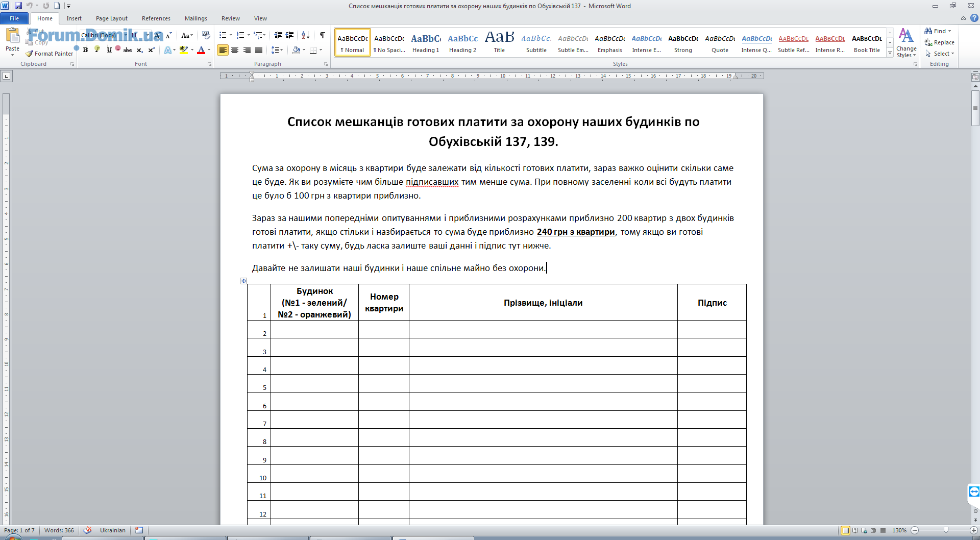Toggle Underline formatting
Image resolution: width=980 pixels, height=540 pixels.
109,50
